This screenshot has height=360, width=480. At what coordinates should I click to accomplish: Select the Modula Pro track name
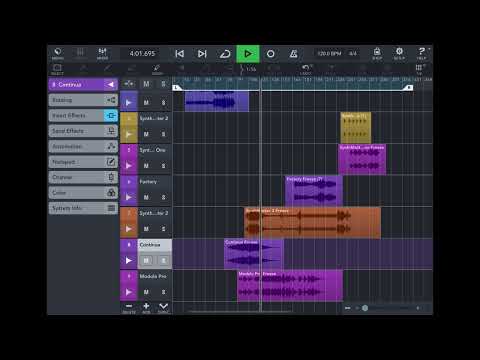click(153, 276)
